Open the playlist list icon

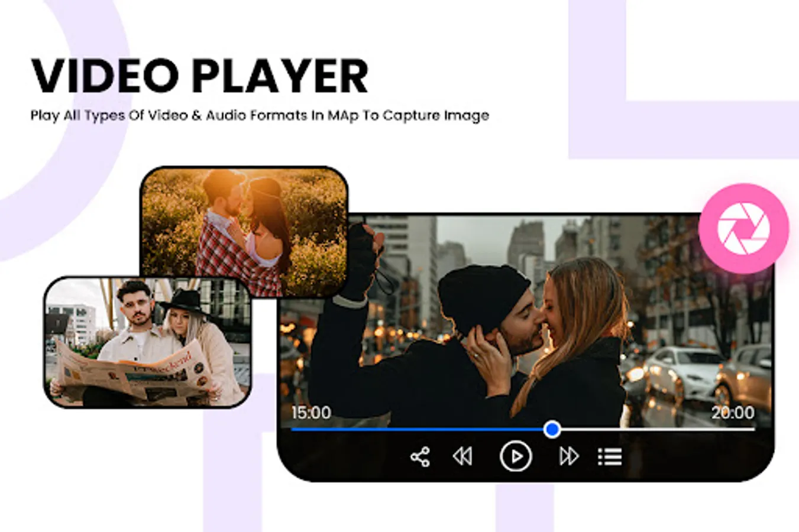point(610,456)
